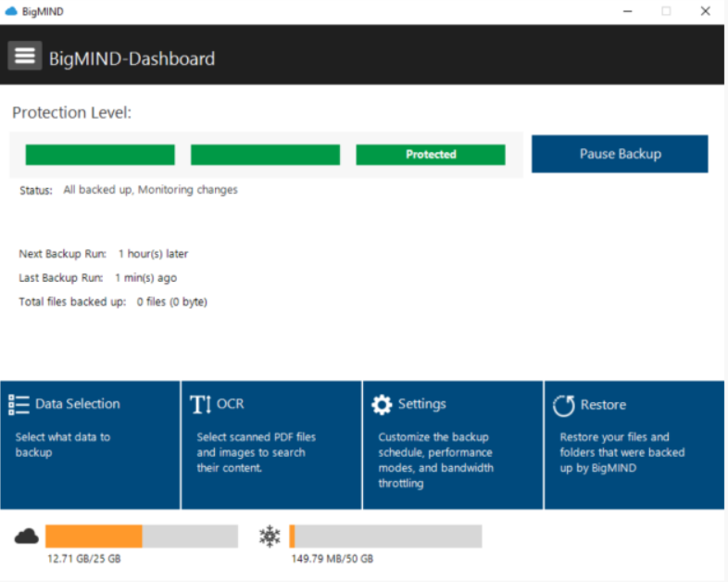This screenshot has height=582, width=728.
Task: Click the OCR text icon
Action: point(201,404)
